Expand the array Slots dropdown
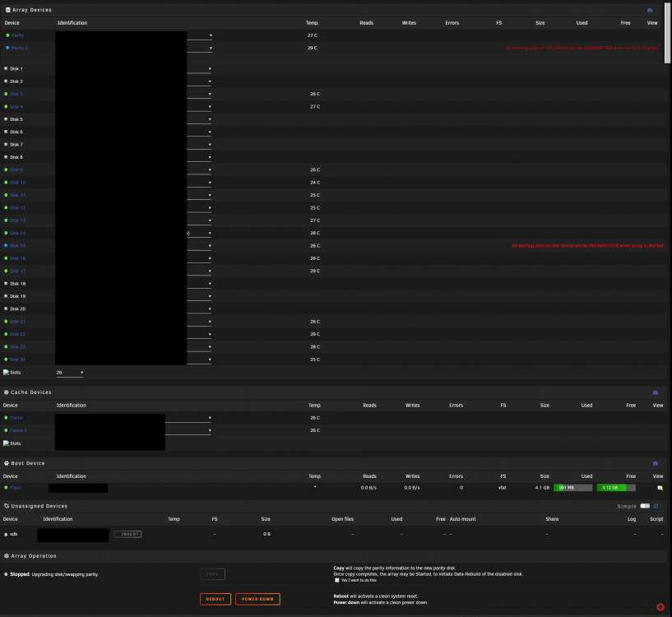 (x=69, y=373)
